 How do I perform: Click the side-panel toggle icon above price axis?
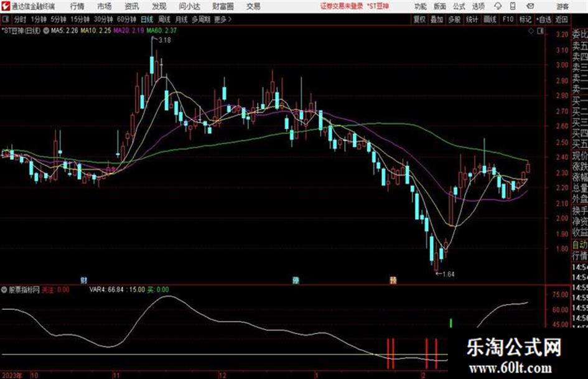540,31
